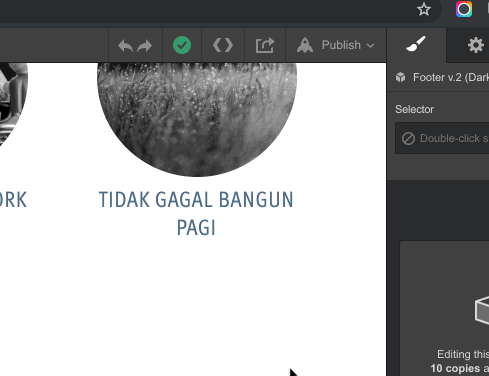489x376 pixels.
Task: Click the undo arrow in toolbar
Action: (x=126, y=45)
